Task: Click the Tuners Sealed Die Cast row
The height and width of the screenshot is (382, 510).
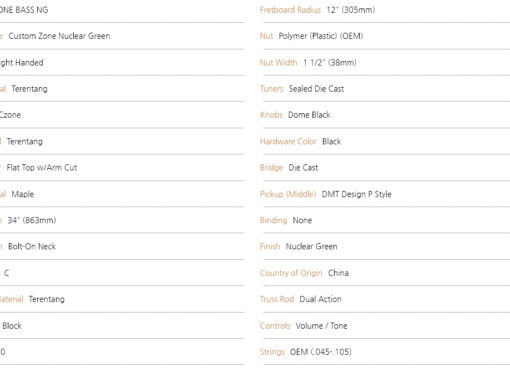Action: click(x=385, y=89)
